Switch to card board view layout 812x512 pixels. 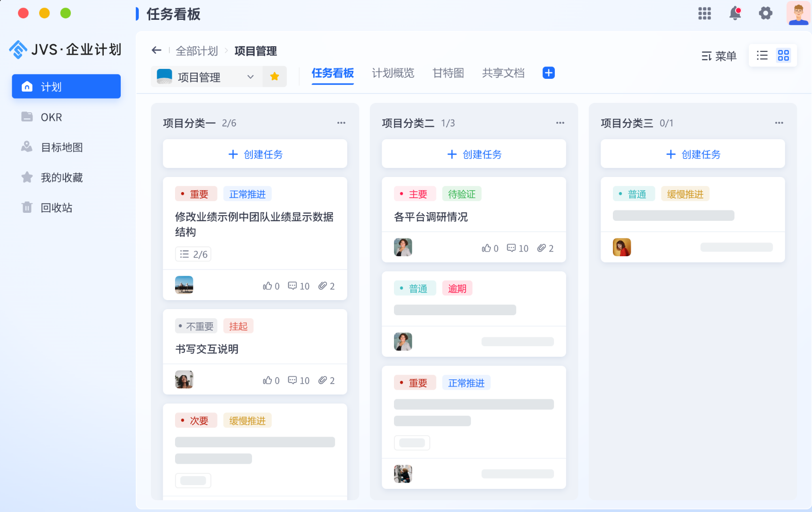point(784,55)
